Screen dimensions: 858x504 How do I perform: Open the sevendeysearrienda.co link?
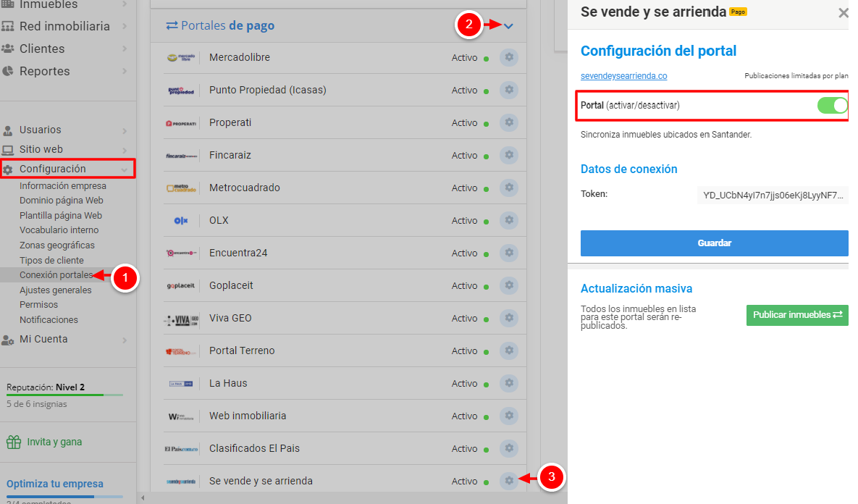[x=623, y=76]
